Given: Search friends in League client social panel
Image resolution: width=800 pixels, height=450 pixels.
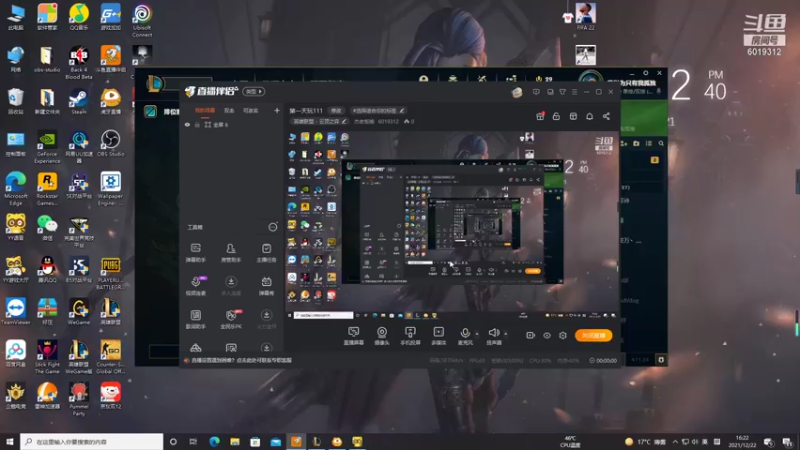Looking at the screenshot, I should (x=661, y=143).
